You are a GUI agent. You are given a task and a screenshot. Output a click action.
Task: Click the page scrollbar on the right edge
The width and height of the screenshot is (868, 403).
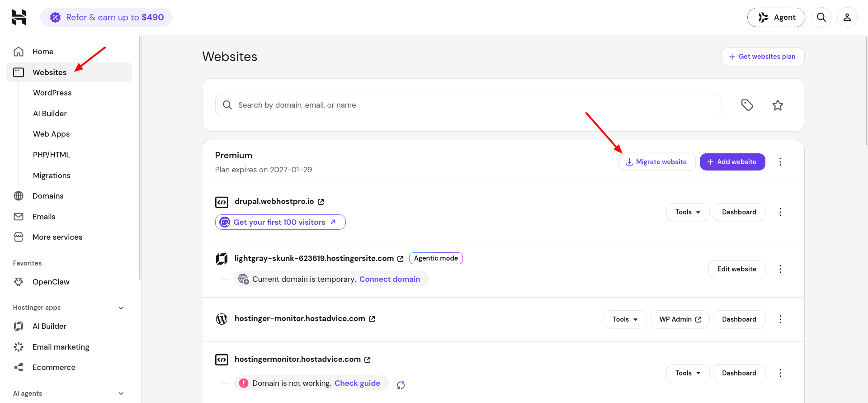tap(866, 90)
